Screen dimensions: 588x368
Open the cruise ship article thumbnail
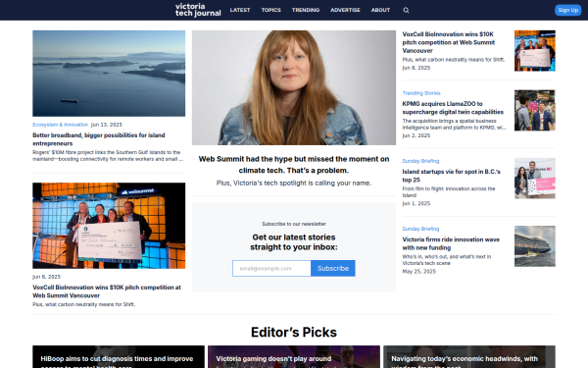(x=535, y=246)
